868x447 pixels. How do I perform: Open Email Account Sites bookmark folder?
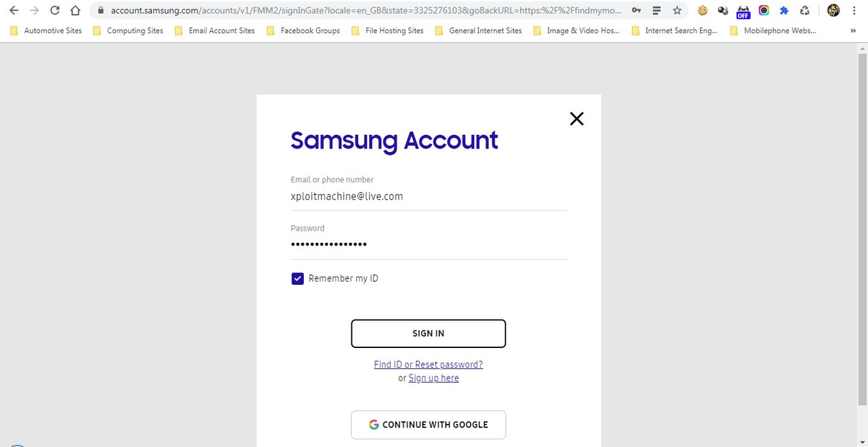click(x=215, y=31)
